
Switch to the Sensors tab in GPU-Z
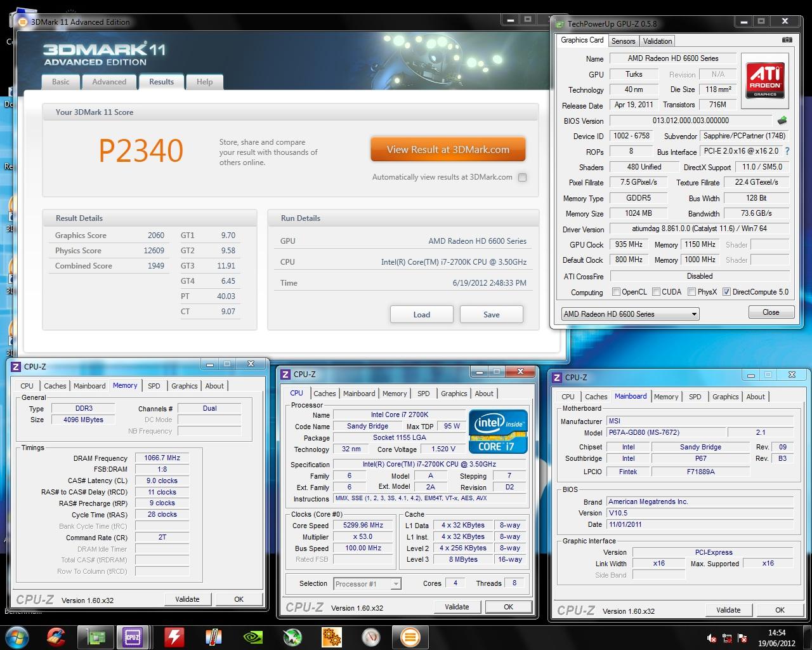coord(623,41)
